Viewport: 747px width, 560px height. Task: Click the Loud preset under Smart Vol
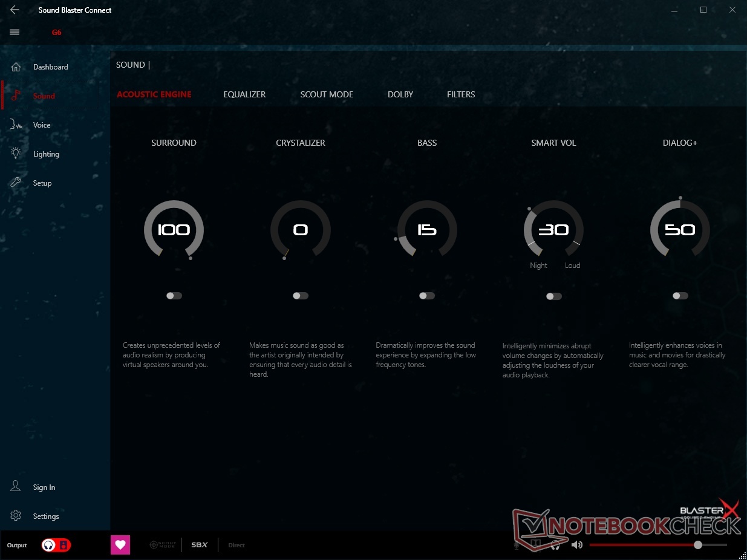572,265
